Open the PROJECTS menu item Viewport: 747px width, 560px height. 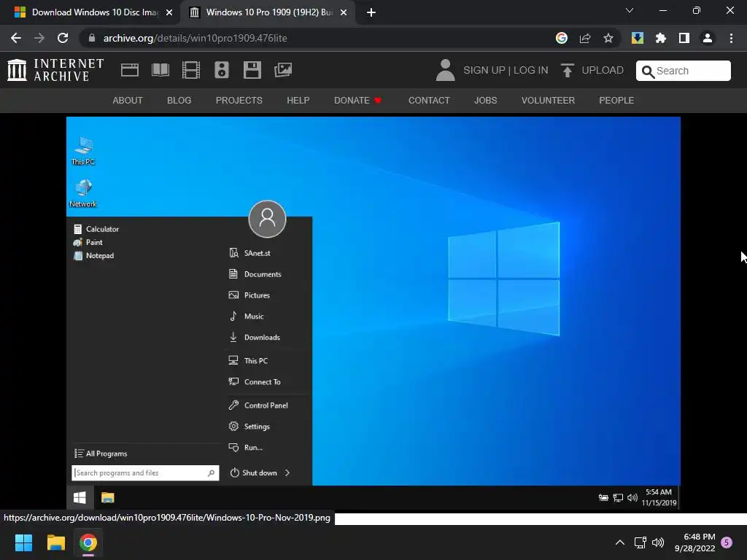coord(239,101)
